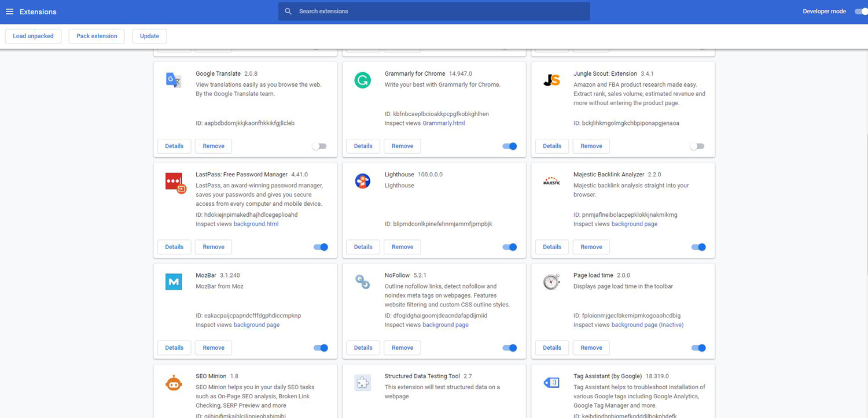Open Page load time Details
The image size is (868, 418).
click(552, 348)
